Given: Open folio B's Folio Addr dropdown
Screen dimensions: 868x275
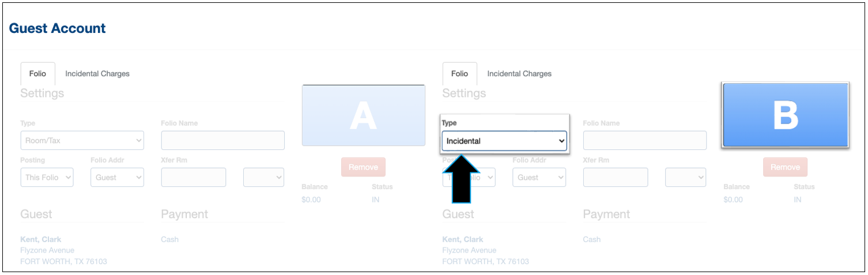Looking at the screenshot, I should 539,177.
